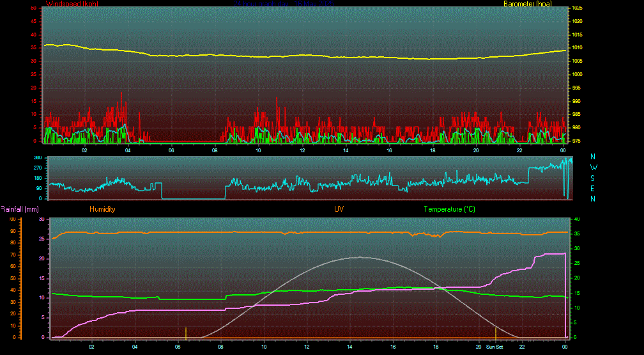Click the 08 hour tick on bottom chart
644x355 pixels.
(220, 347)
